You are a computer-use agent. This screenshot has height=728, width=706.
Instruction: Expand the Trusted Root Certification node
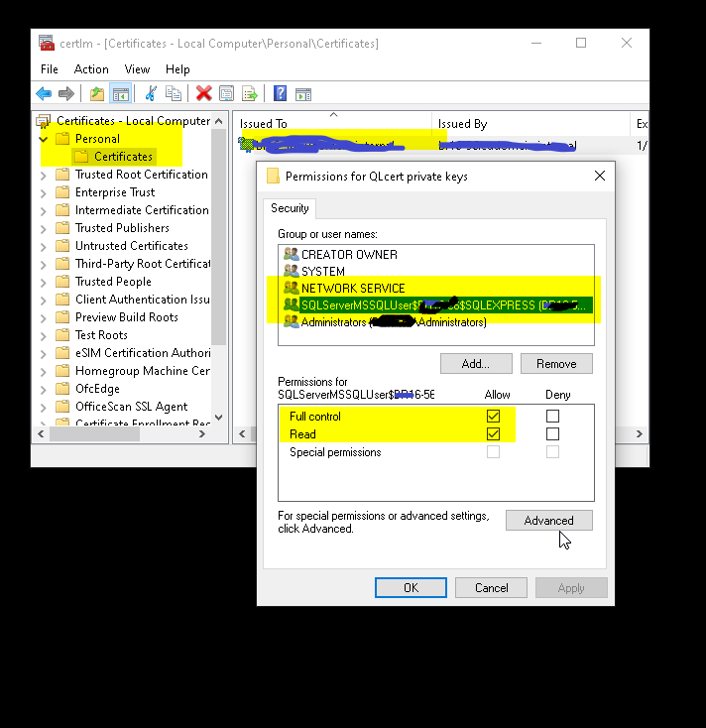click(x=44, y=175)
